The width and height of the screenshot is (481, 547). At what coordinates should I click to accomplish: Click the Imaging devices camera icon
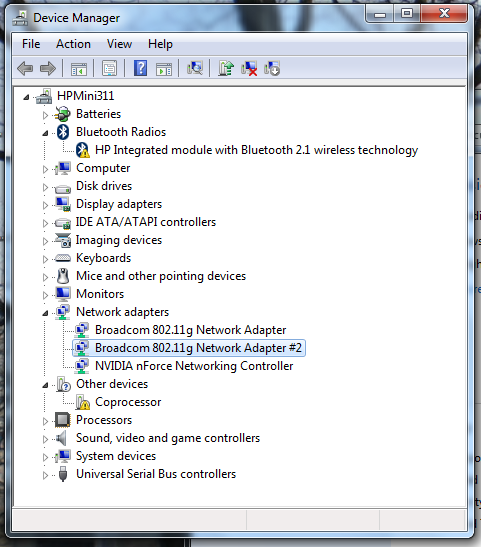(x=63, y=240)
